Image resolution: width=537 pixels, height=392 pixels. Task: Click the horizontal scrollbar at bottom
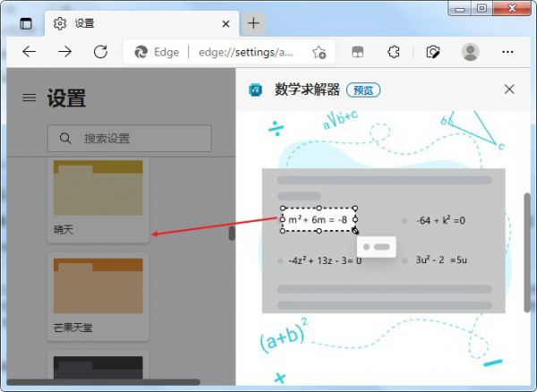click(104, 382)
